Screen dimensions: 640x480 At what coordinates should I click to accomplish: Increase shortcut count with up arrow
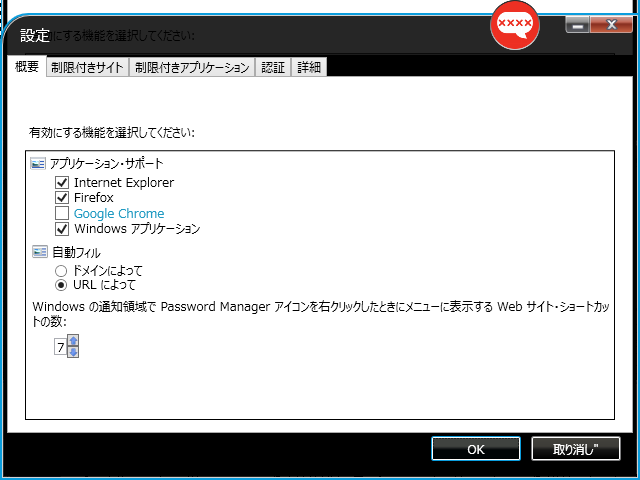tap(73, 340)
